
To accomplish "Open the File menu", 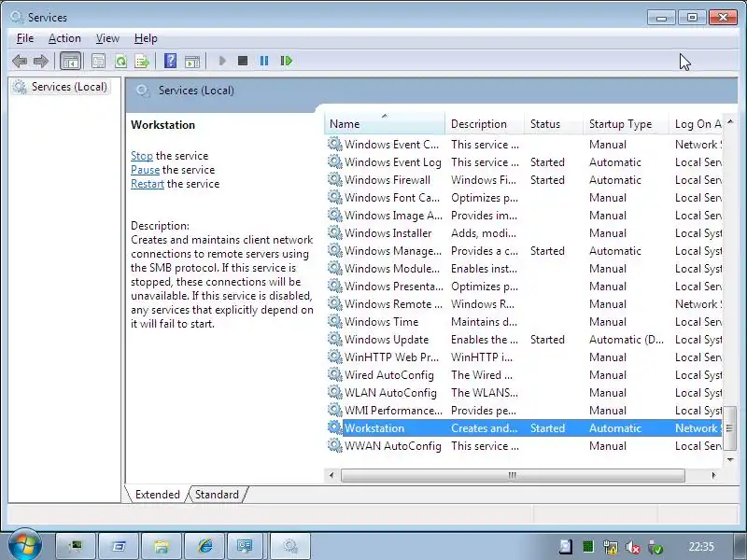I will [25, 38].
